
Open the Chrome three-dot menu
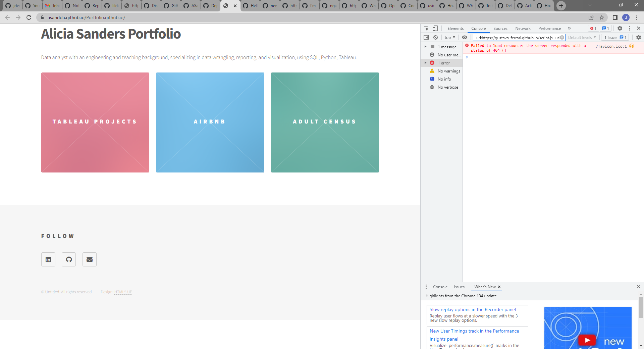coord(637,17)
